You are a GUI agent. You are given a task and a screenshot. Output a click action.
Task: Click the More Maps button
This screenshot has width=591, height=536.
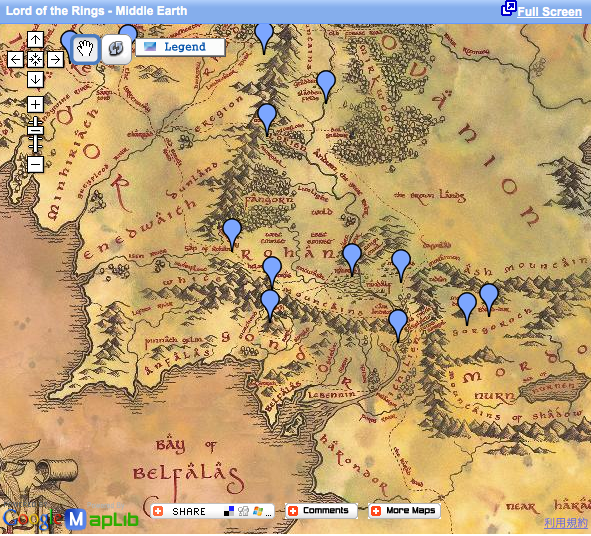point(404,511)
